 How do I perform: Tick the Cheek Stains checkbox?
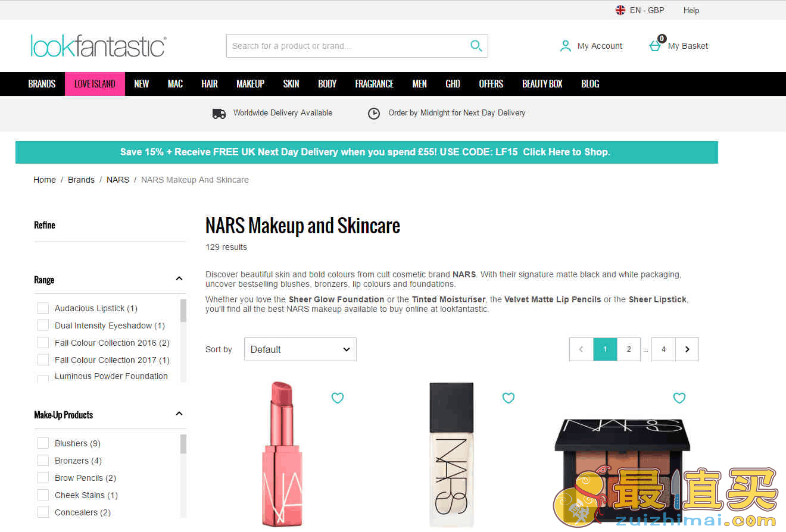point(43,495)
